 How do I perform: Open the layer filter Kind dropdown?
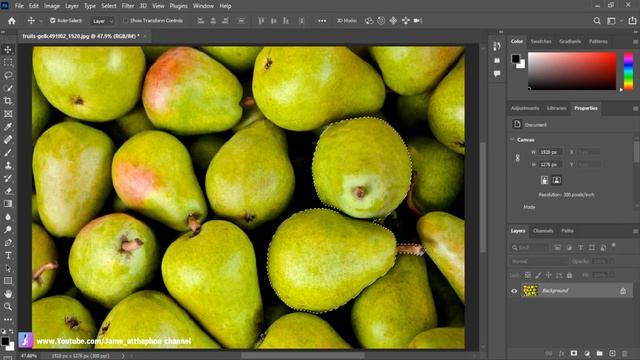tap(529, 247)
